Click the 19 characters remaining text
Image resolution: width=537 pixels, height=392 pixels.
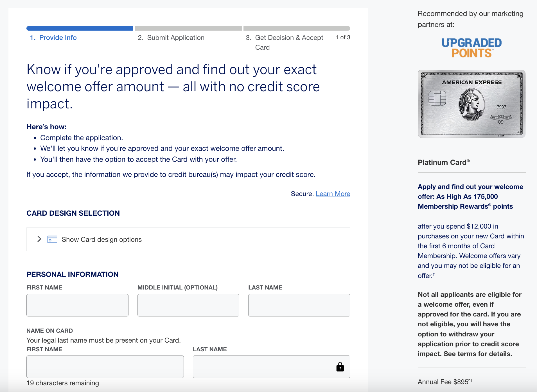point(63,383)
